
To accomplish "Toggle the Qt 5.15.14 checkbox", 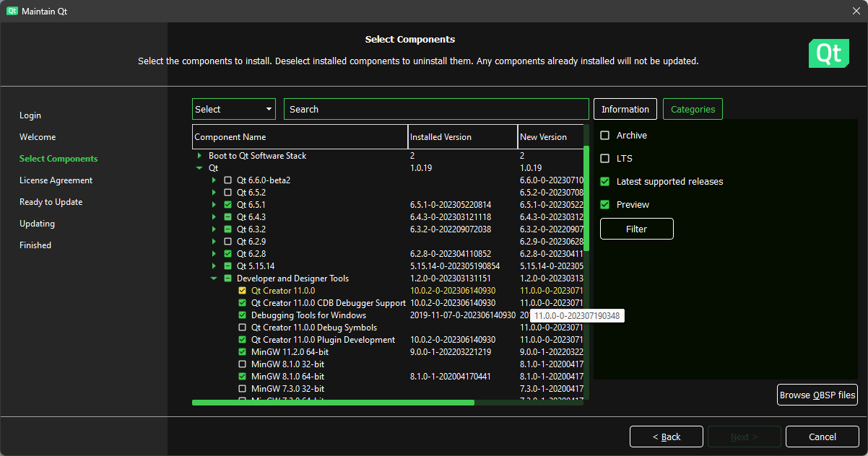I will pos(228,266).
